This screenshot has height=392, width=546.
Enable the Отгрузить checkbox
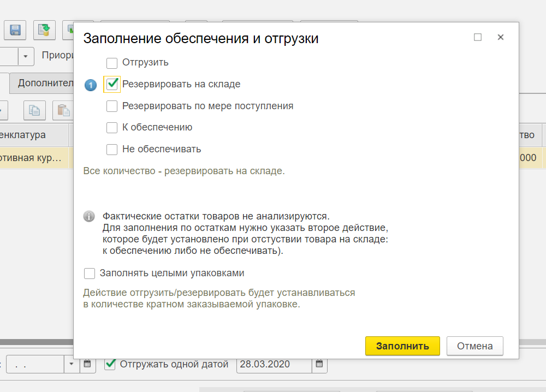click(112, 63)
